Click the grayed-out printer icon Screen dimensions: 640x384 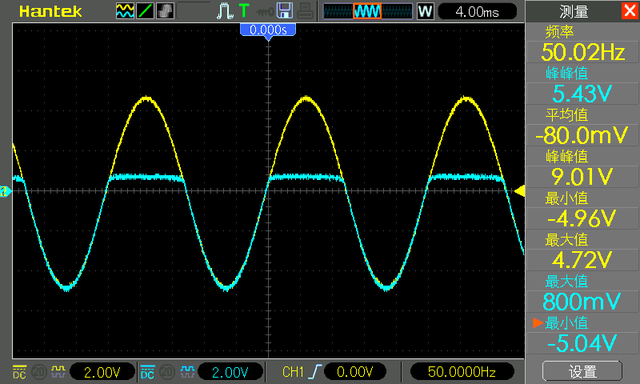[x=305, y=11]
